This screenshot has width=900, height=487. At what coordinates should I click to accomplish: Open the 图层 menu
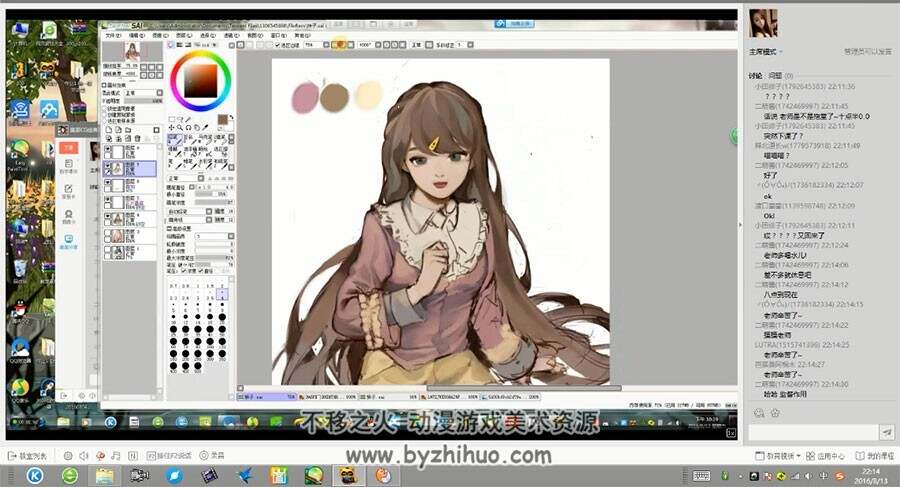(x=184, y=35)
